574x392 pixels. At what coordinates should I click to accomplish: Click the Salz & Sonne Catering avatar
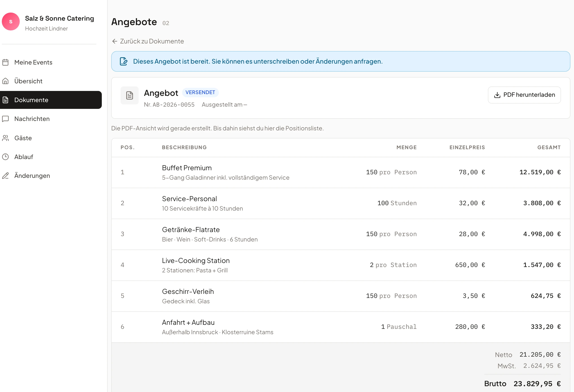click(11, 22)
